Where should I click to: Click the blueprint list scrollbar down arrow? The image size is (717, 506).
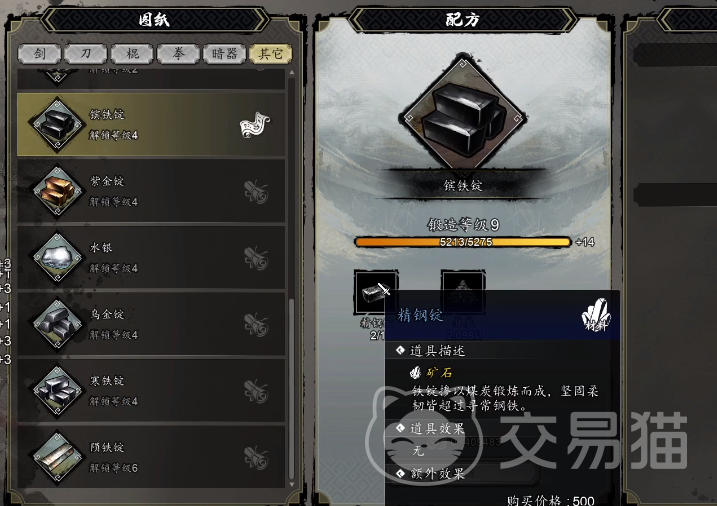tap(292, 484)
